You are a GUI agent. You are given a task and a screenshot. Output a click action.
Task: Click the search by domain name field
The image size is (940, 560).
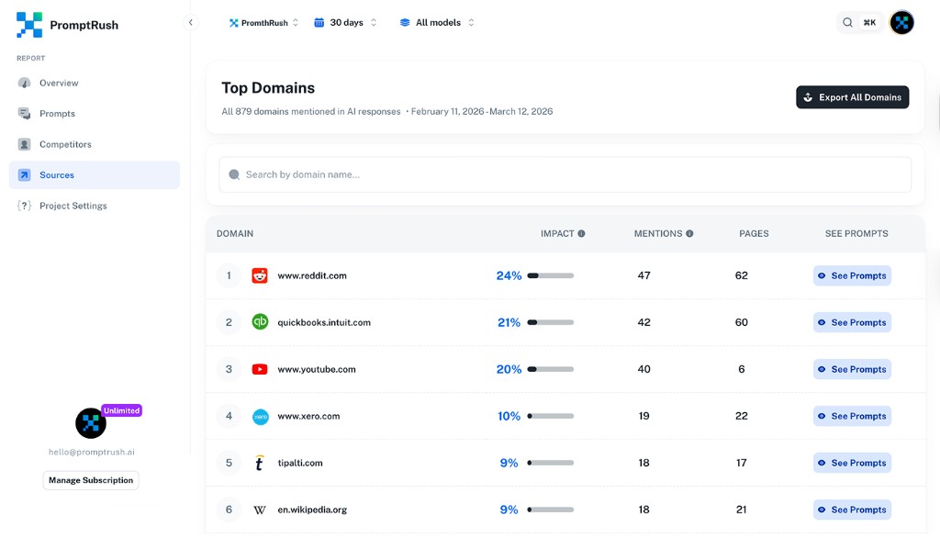pos(565,174)
